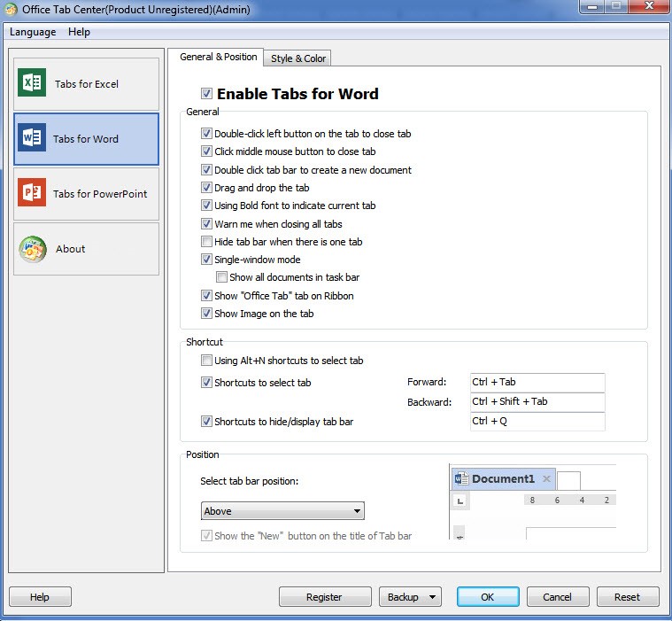Click the Document1 tab in position preview
Image resolution: width=672 pixels, height=621 pixels.
504,479
